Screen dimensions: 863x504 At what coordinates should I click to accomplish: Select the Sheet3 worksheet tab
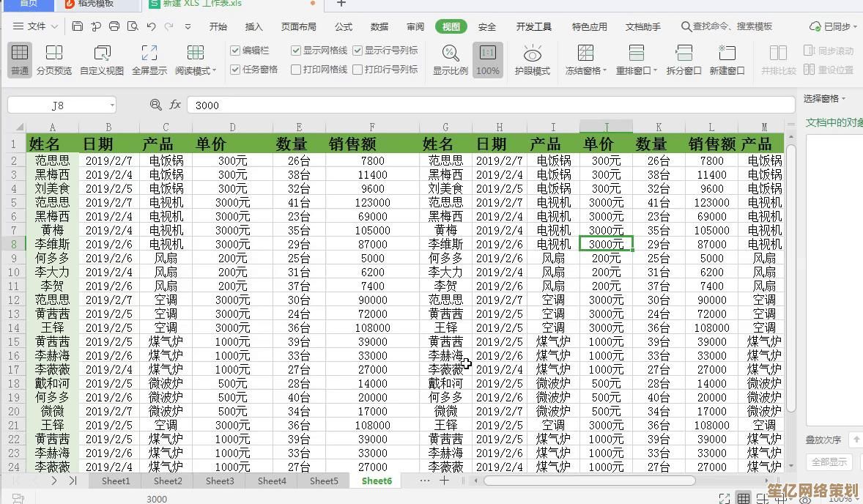click(x=219, y=481)
